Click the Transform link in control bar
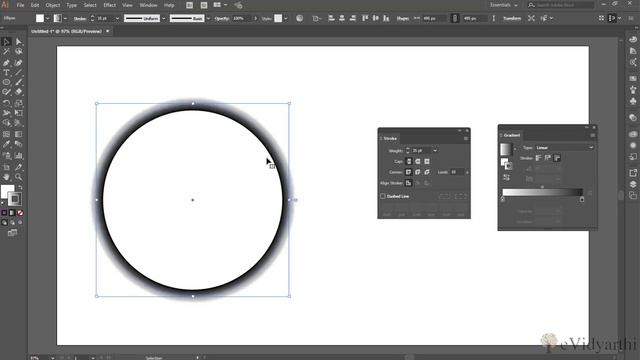Viewport: 640px width, 360px height. [512, 18]
